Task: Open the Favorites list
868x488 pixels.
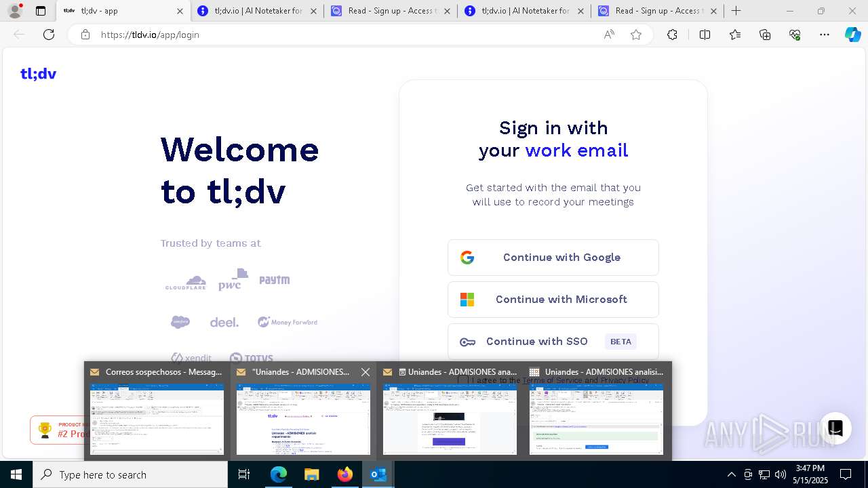Action: coord(735,35)
